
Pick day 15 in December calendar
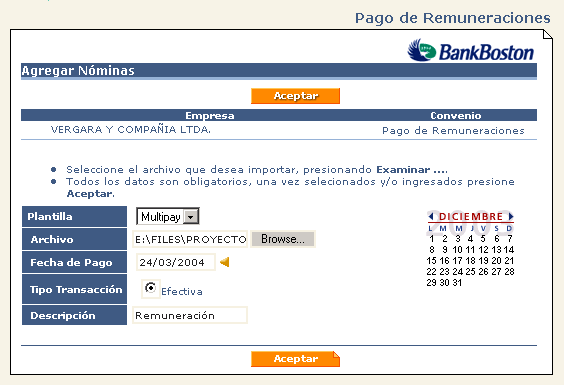coord(431,261)
